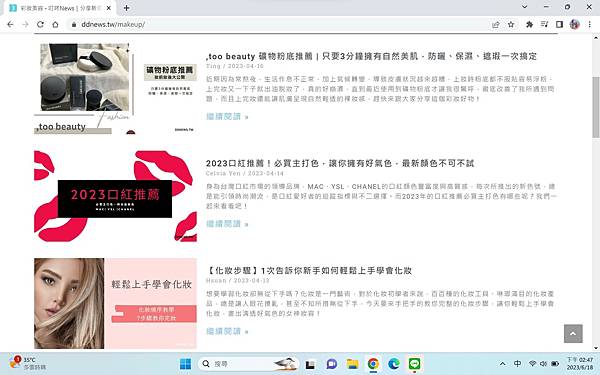Click the back-to-top arrow button

573,334
